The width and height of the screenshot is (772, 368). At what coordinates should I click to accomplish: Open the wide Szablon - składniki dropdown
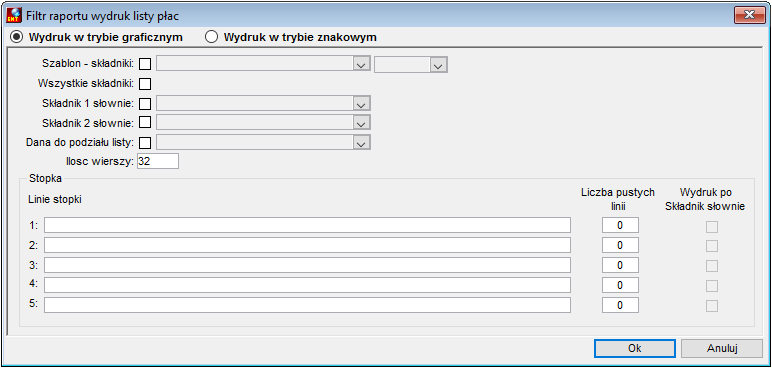pyautogui.click(x=263, y=64)
